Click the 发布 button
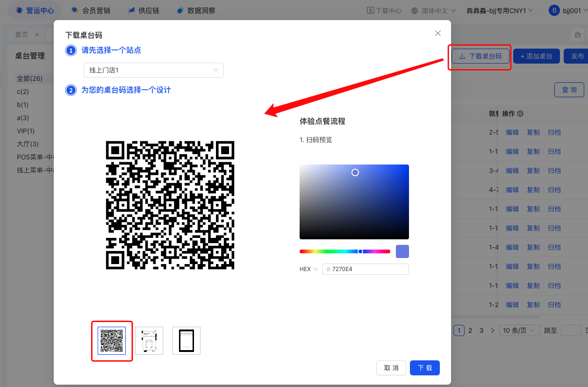Viewport: 588px width, 387px height. coord(577,56)
